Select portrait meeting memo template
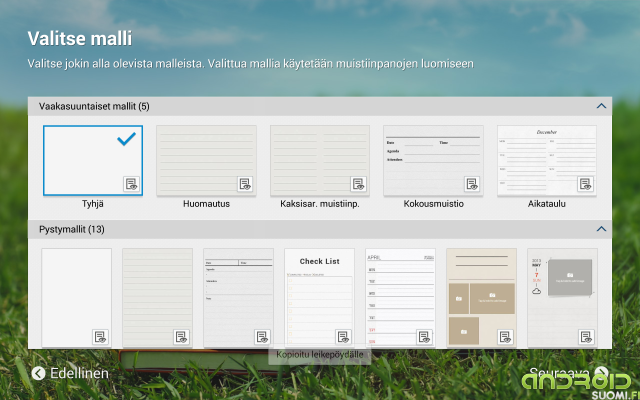640x400 pixels. (238, 298)
